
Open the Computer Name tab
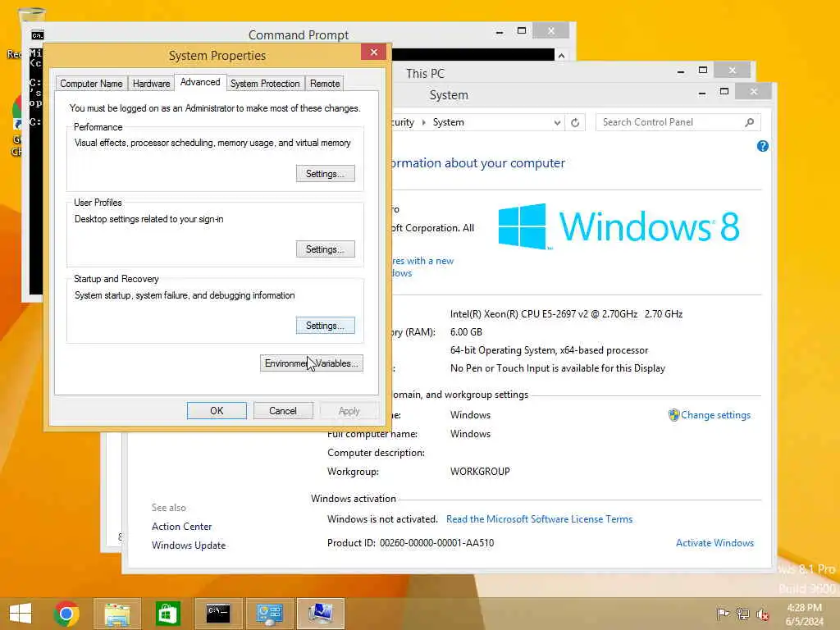[91, 84]
